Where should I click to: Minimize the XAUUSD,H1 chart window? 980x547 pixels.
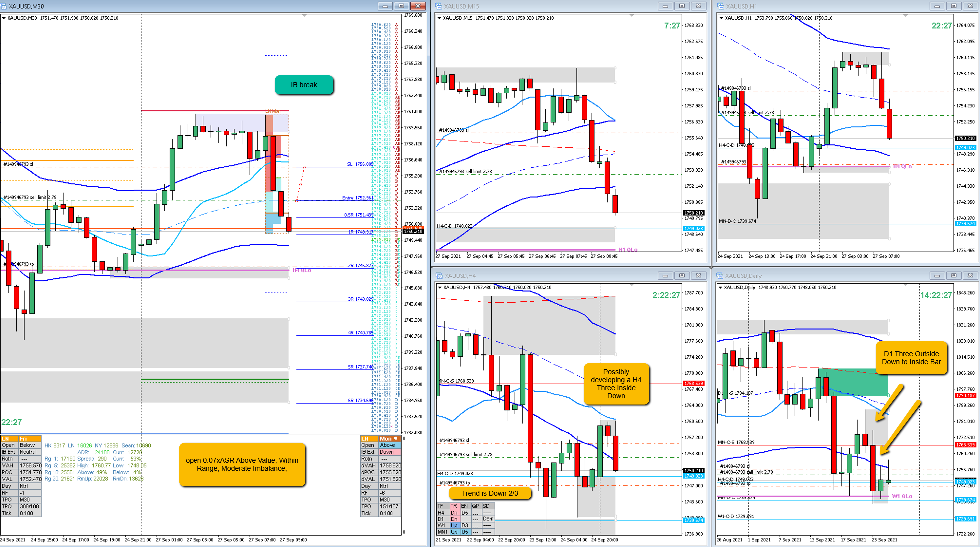coord(937,6)
